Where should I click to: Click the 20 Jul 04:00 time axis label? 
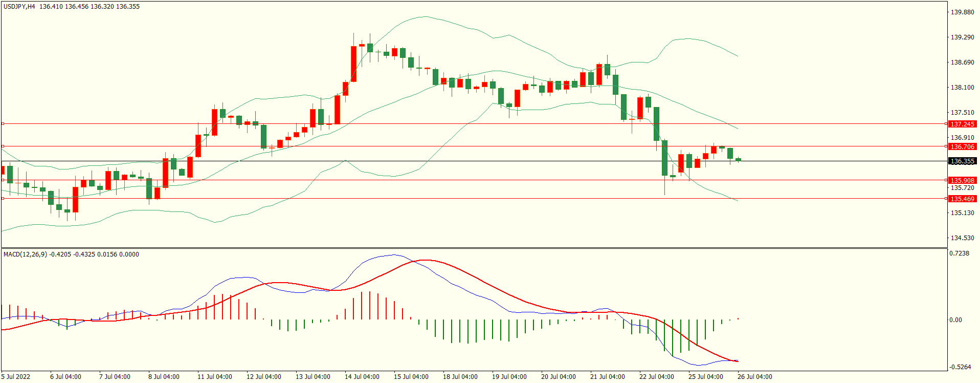pos(558,377)
